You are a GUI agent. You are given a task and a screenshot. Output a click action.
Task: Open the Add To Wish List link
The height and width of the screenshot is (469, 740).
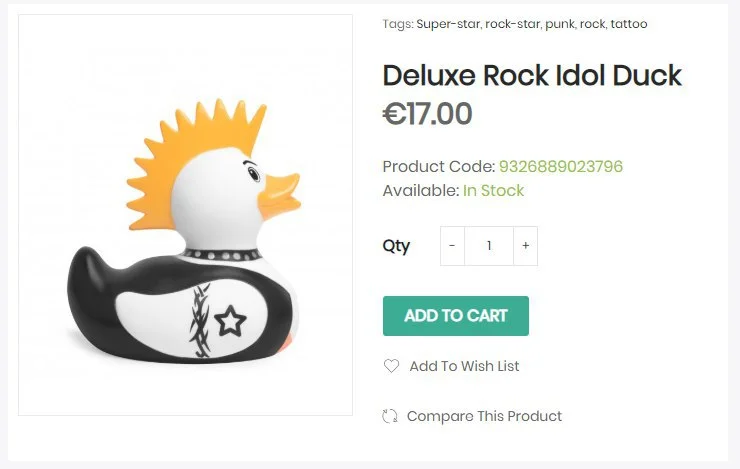click(x=464, y=366)
